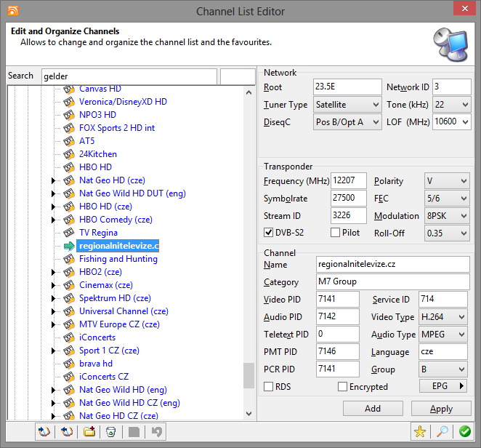Click the green checkmark OK icon
Viewport: 481px width, 448px height.
point(464,432)
